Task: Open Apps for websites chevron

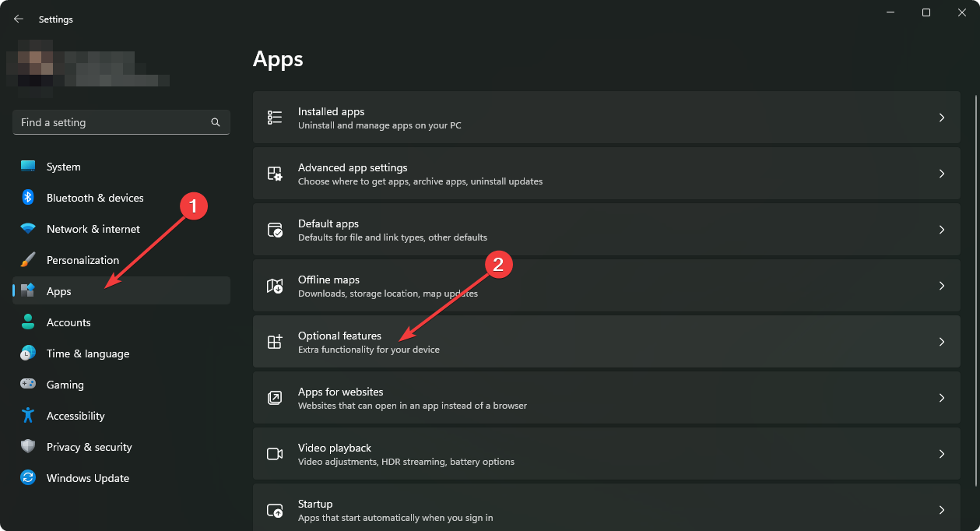Action: pyautogui.click(x=942, y=398)
